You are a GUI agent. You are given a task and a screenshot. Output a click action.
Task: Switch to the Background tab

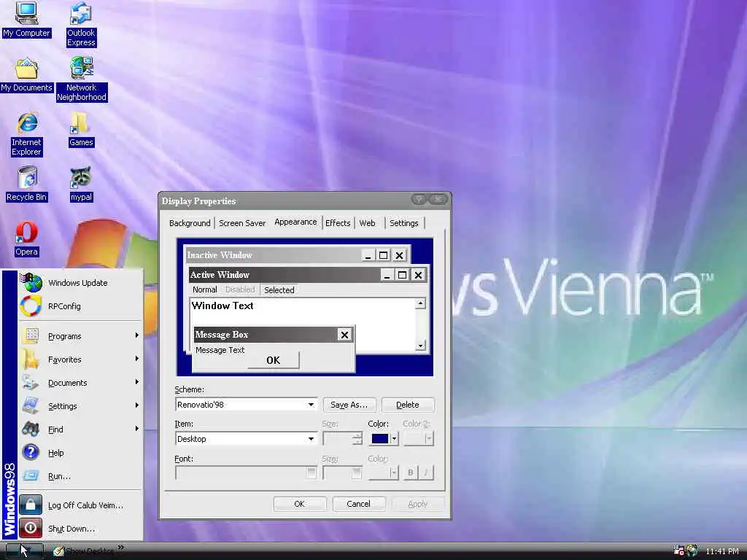(190, 223)
